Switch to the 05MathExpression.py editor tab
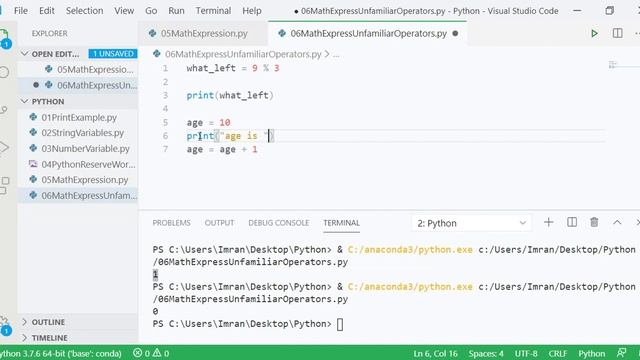The image size is (640, 360). (203, 33)
